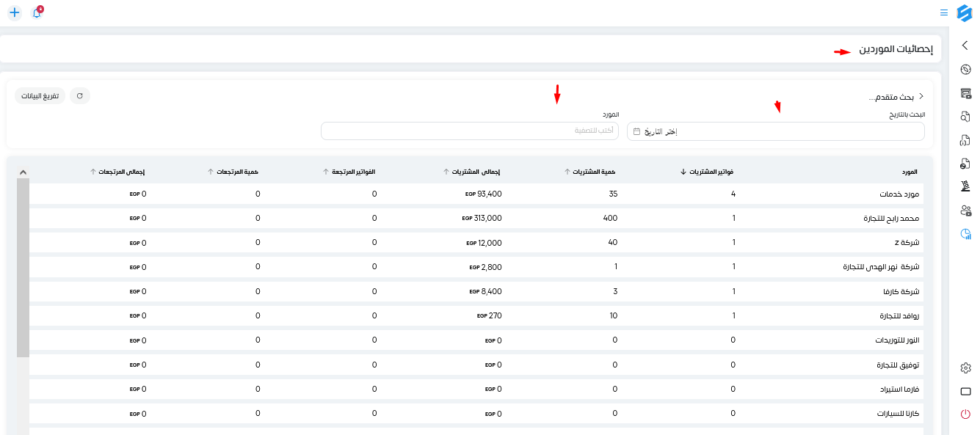Click the table scrollbar up arrow
980x435 pixels.
click(x=23, y=172)
